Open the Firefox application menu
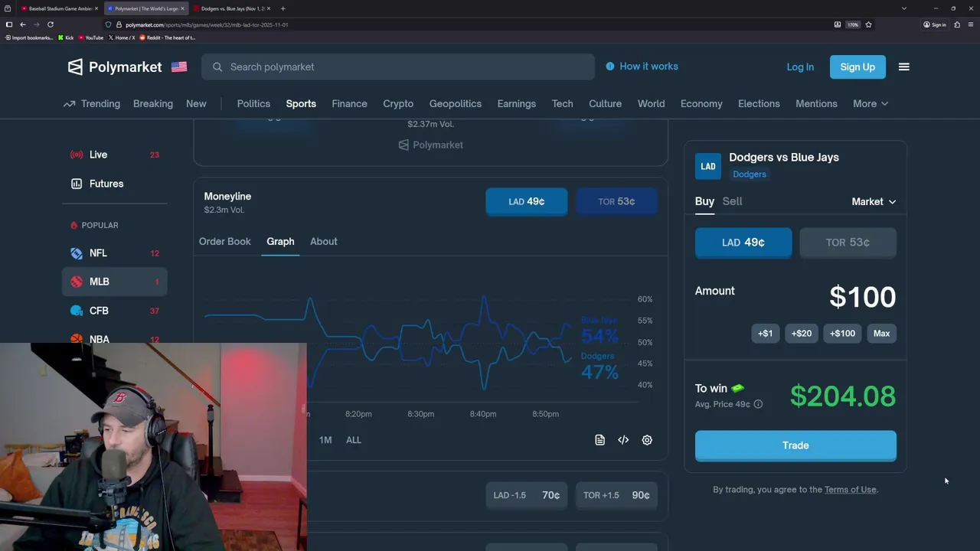Image resolution: width=980 pixels, height=551 pixels. (x=970, y=24)
